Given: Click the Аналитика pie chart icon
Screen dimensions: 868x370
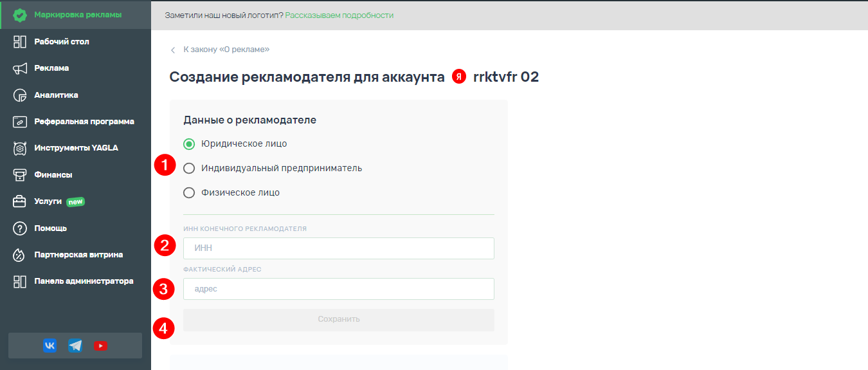Looking at the screenshot, I should pyautogui.click(x=20, y=95).
